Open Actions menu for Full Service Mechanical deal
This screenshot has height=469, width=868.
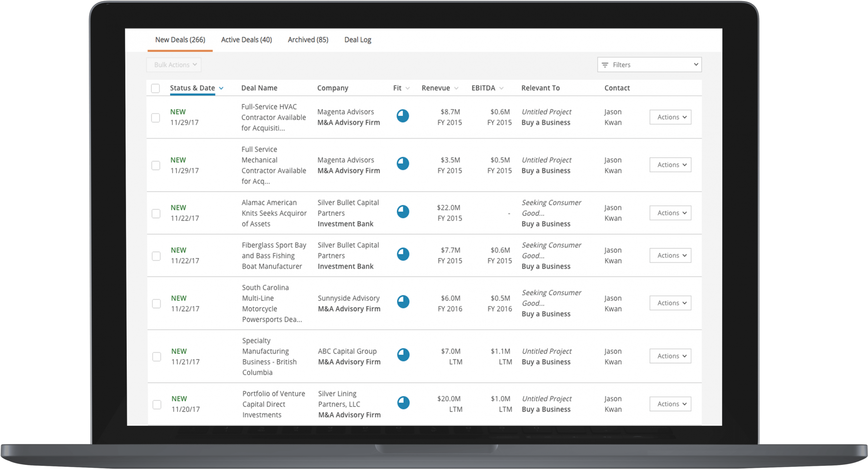tap(670, 165)
